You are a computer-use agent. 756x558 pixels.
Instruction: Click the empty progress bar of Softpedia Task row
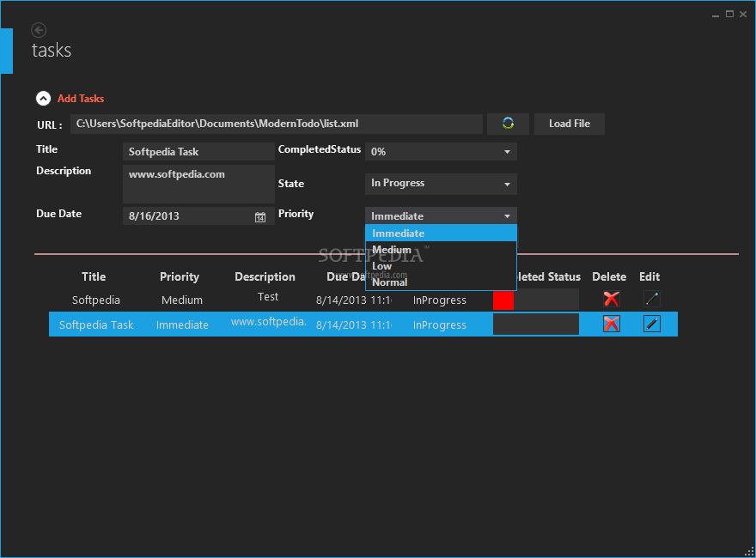pyautogui.click(x=536, y=324)
